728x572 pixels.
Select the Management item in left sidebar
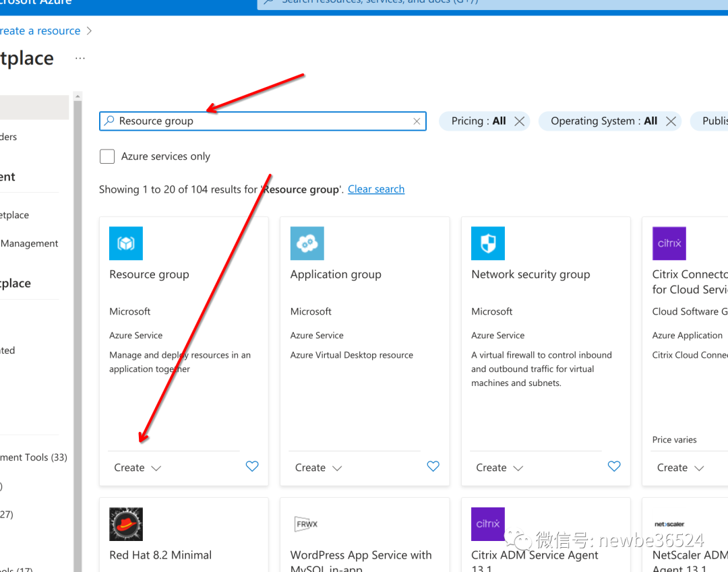(x=29, y=243)
